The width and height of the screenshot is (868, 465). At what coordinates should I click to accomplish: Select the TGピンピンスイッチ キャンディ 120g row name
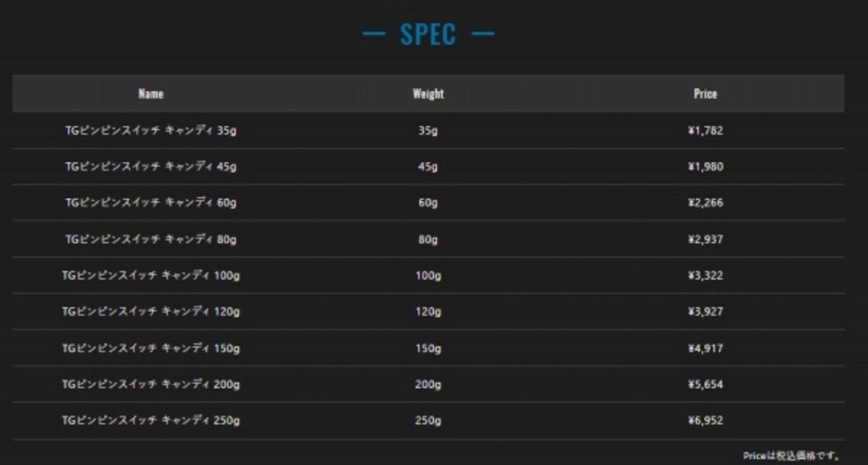(x=151, y=312)
